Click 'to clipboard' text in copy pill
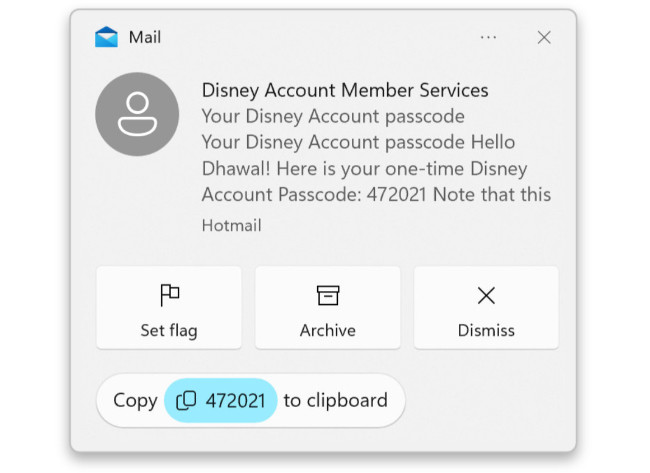Viewport: 650px width, 473px height. (x=335, y=400)
